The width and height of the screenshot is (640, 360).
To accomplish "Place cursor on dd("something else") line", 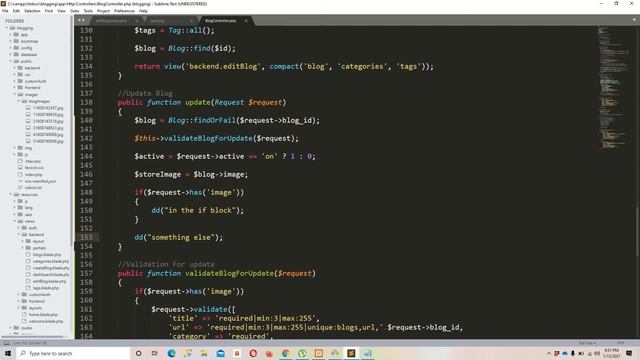I will pos(179,237).
